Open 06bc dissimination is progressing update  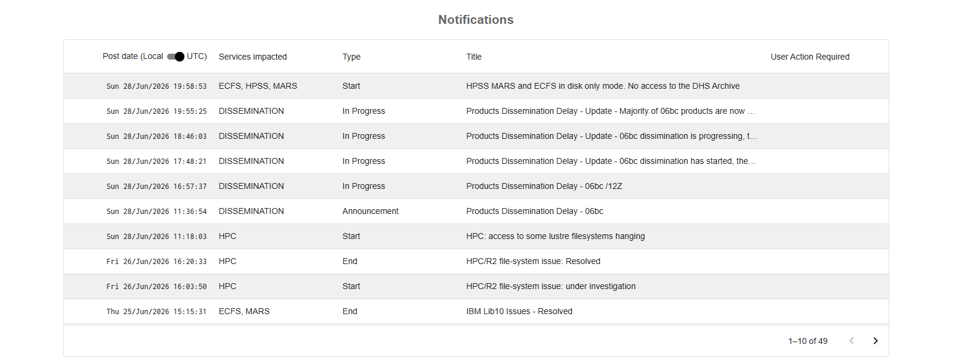476,136
